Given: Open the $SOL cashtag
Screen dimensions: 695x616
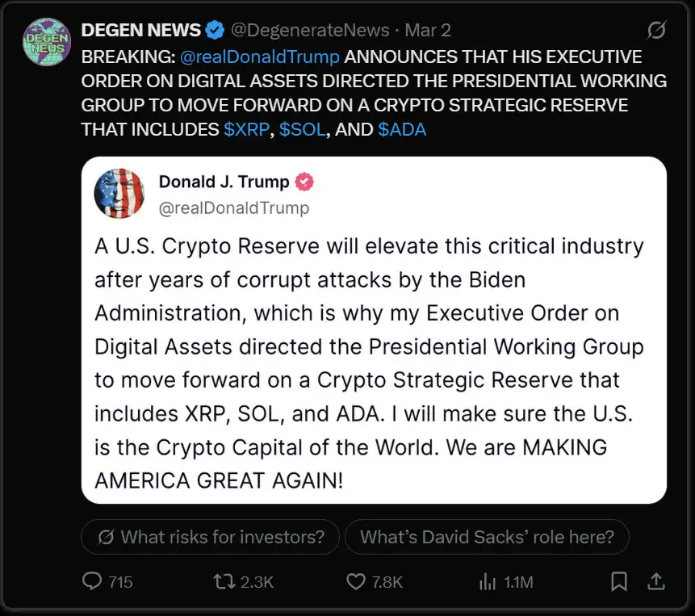Looking at the screenshot, I should (302, 129).
